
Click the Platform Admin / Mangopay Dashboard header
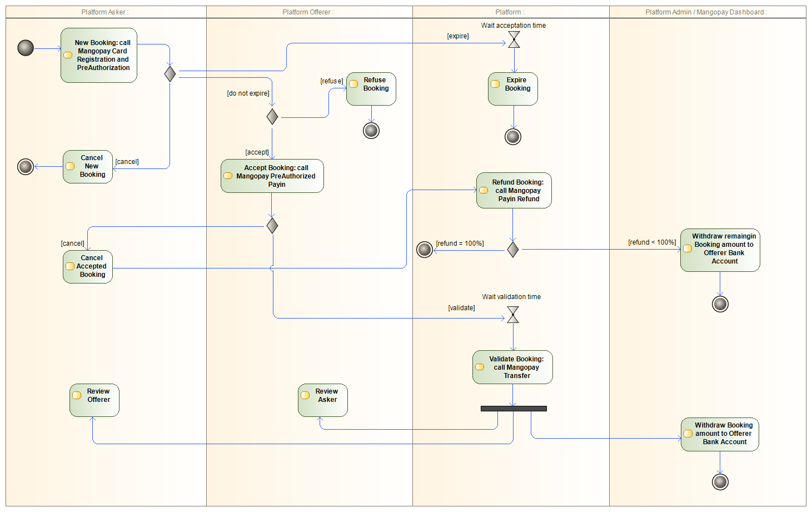[708, 12]
